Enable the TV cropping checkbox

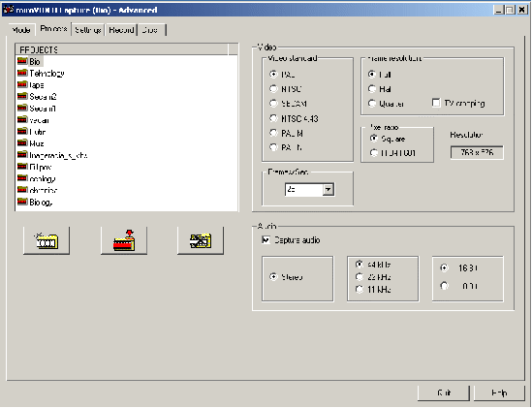(x=436, y=103)
